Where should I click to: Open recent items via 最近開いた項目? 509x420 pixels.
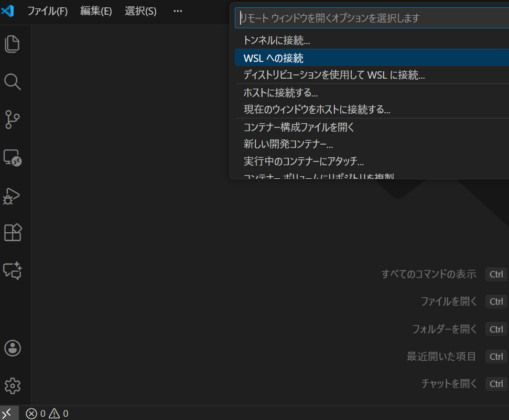[x=441, y=356]
